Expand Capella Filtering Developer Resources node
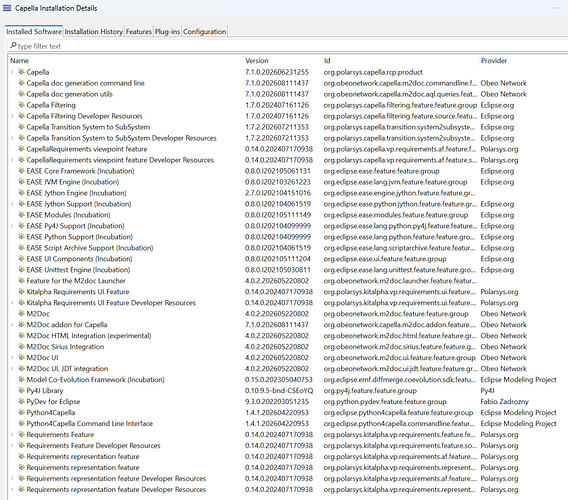The width and height of the screenshot is (568, 500). 12,116
